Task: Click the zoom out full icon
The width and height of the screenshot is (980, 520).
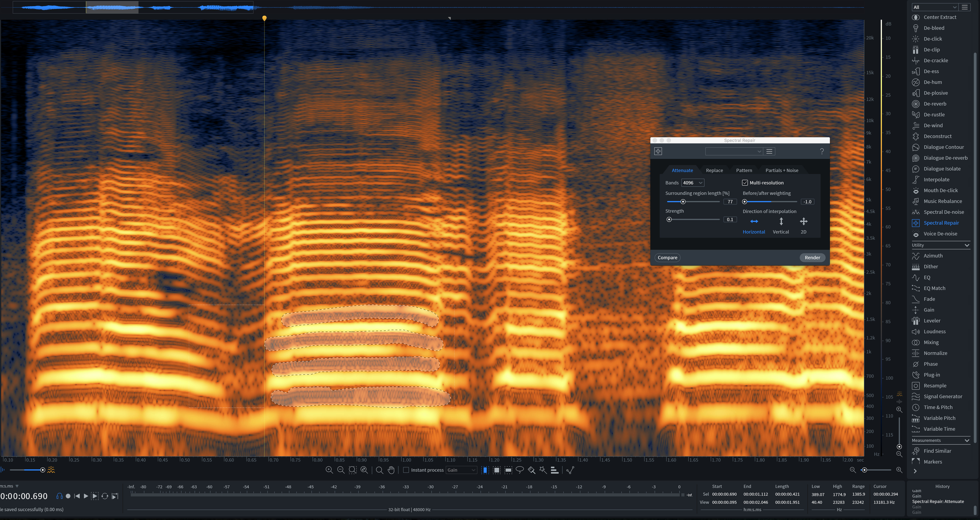Action: click(x=364, y=470)
